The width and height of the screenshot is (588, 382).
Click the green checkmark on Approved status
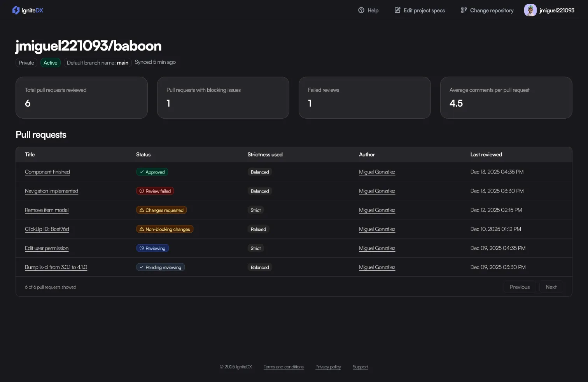click(x=141, y=172)
